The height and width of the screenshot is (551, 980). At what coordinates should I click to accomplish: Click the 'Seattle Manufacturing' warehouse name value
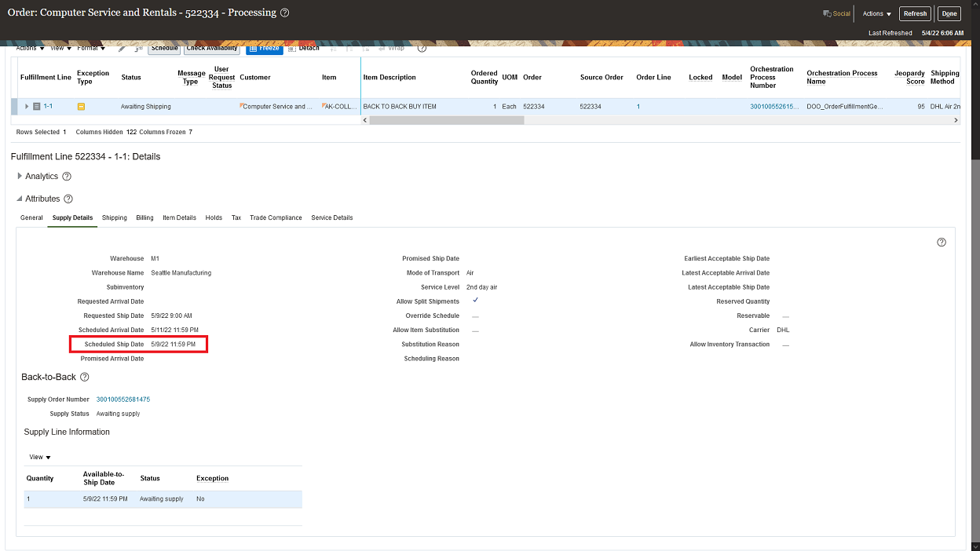click(x=181, y=273)
